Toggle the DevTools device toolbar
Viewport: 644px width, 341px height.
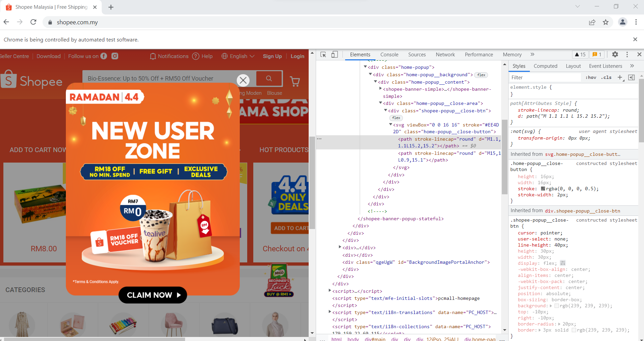(334, 55)
